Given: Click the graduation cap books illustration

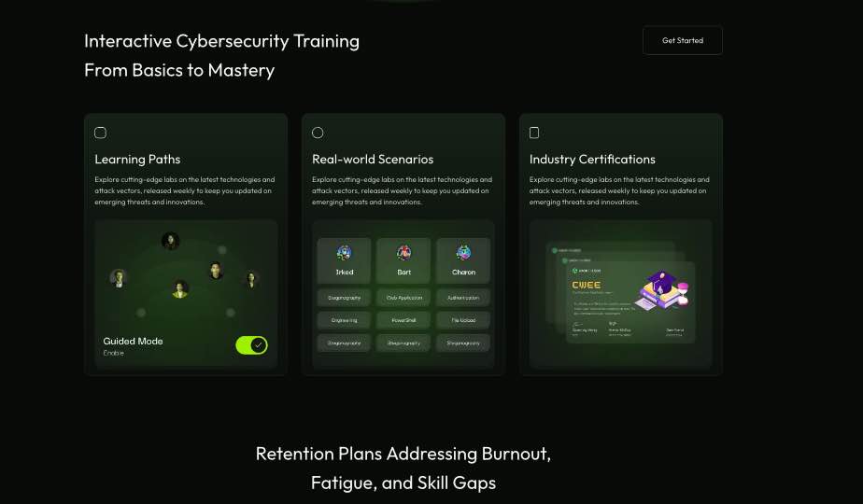Looking at the screenshot, I should [662, 290].
